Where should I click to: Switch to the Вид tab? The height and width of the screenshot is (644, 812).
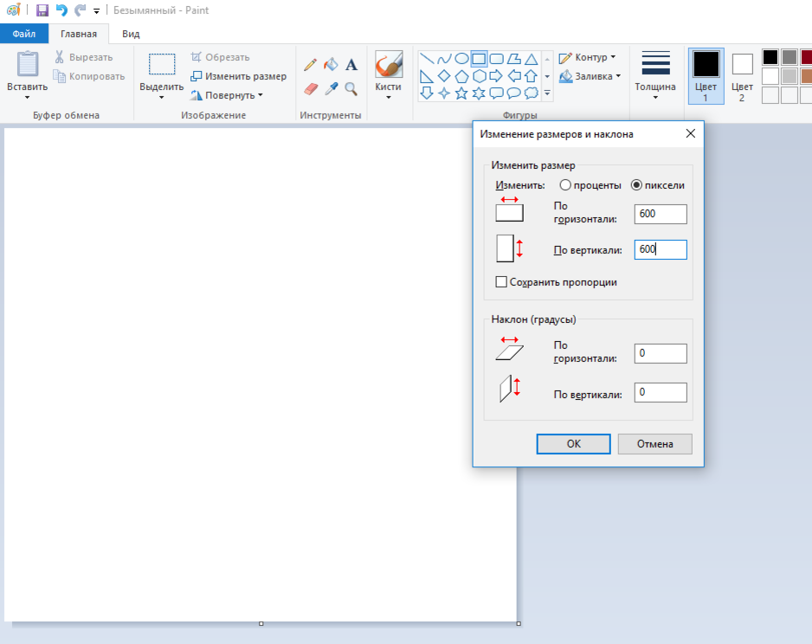[131, 34]
